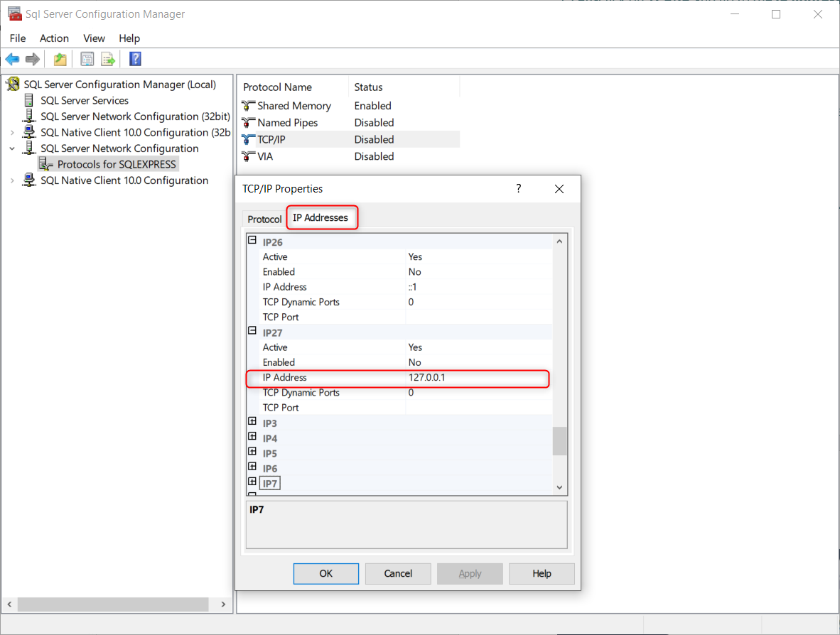Image resolution: width=840 pixels, height=635 pixels.
Task: Click the SQL Server Configuration Manager root icon
Action: pos(13,84)
